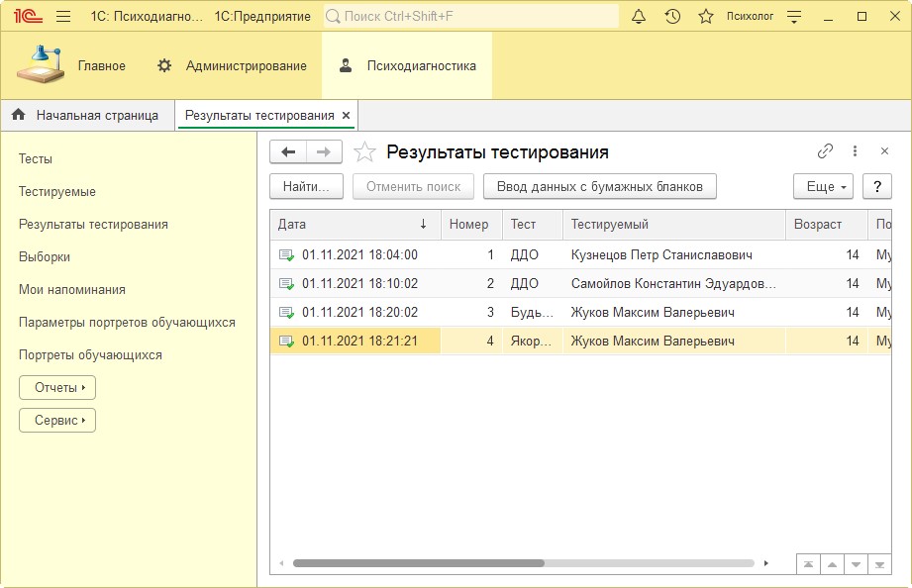912x588 pixels.
Task: Add Результаты тестирования to favorites star
Action: pyautogui.click(x=365, y=151)
